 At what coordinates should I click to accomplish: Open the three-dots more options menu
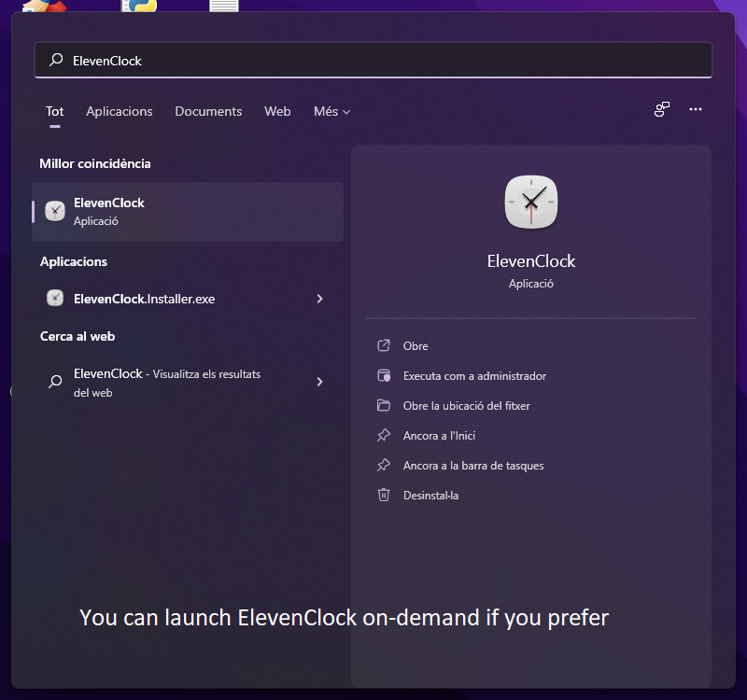(695, 110)
